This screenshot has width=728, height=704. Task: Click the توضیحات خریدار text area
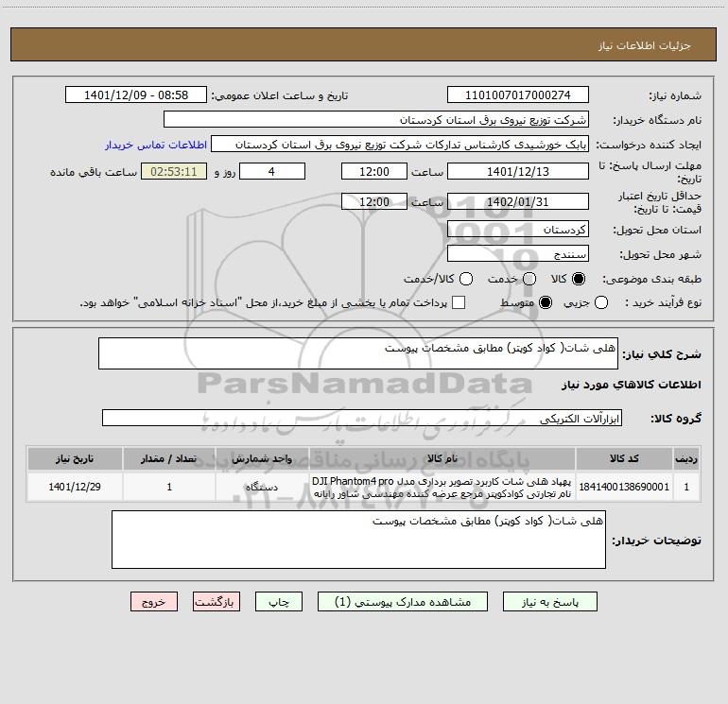[358, 540]
